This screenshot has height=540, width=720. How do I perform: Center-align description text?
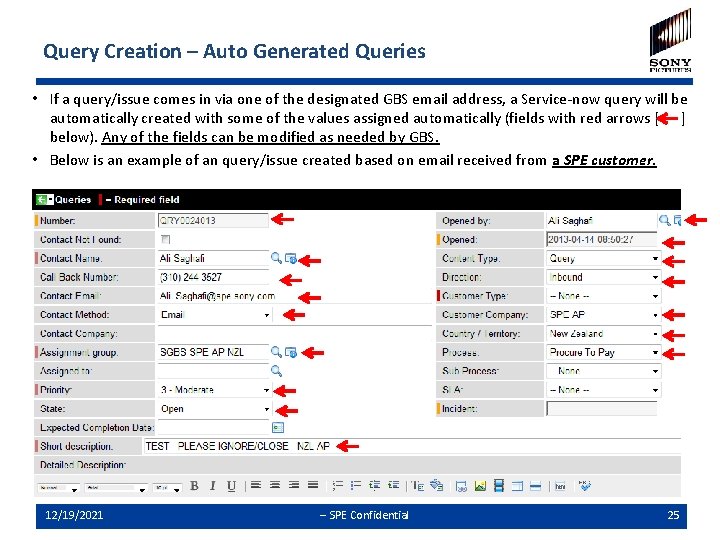pos(275,485)
